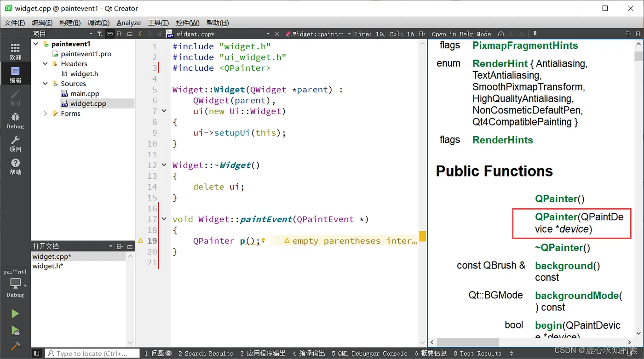Open the 项目 (Projects) mode with wrench icon
Screen dimensions: 644x359
point(15,143)
